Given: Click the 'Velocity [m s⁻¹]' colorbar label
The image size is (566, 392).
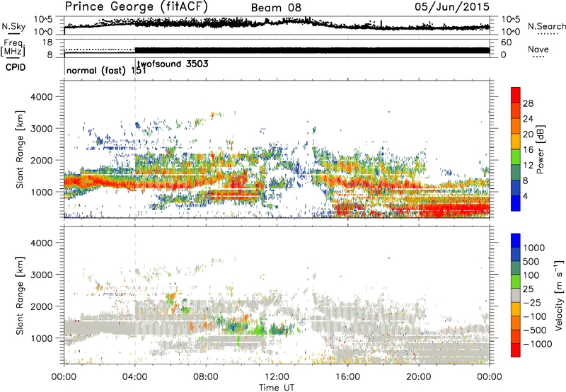Looking at the screenshot, I should tap(559, 295).
